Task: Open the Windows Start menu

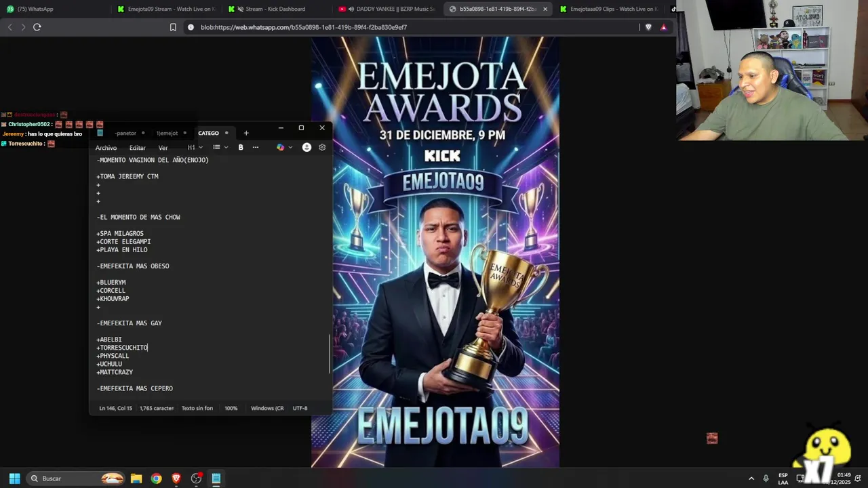Action: click(x=14, y=479)
